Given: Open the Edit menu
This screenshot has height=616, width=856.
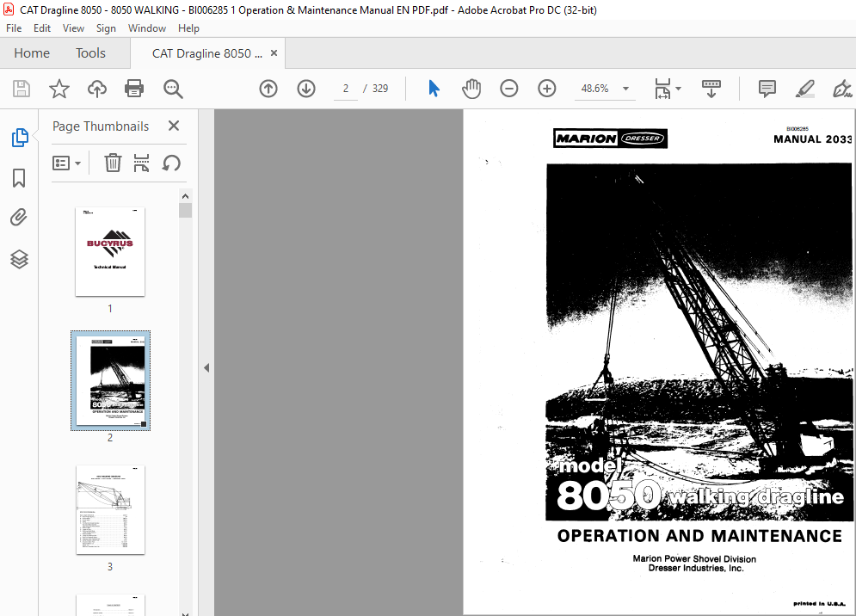Looking at the screenshot, I should [x=42, y=28].
